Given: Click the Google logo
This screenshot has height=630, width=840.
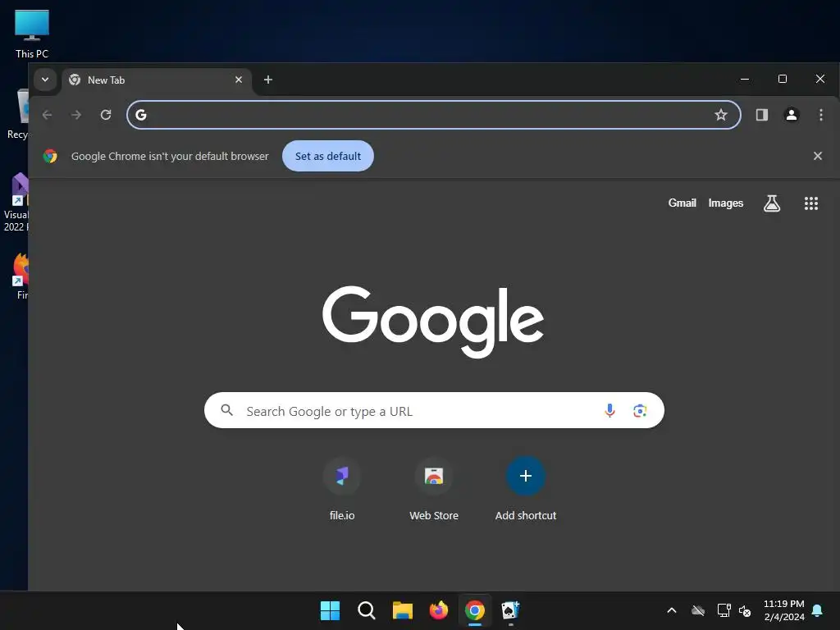Looking at the screenshot, I should 433,322.
